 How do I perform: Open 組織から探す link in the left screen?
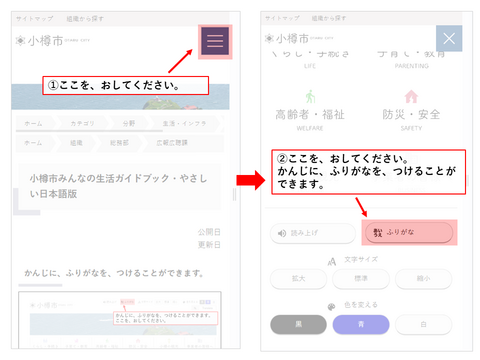[85, 19]
